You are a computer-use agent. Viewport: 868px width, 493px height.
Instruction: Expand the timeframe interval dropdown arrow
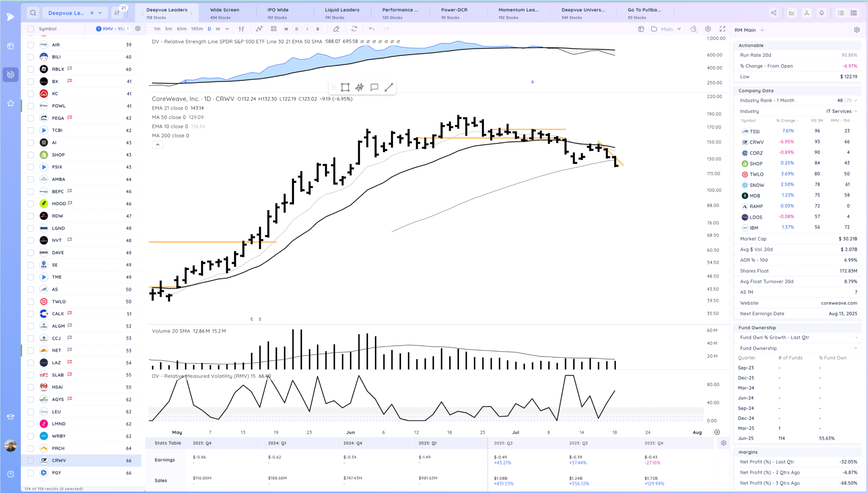point(227,29)
